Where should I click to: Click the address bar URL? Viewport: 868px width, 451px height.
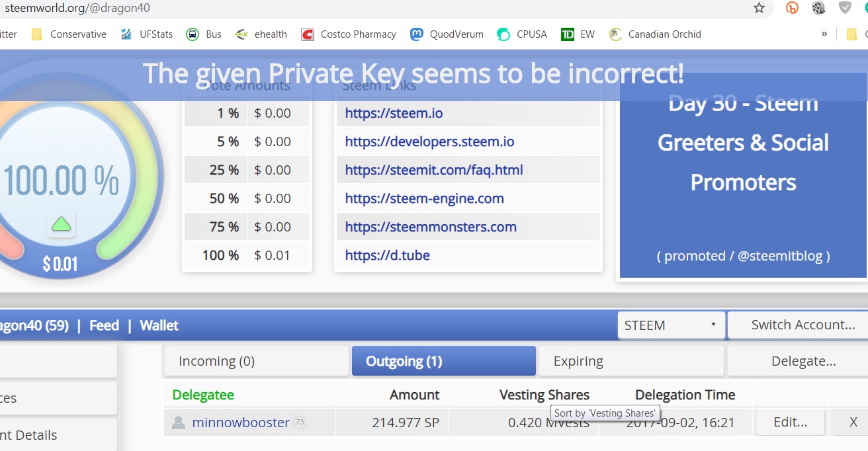(x=77, y=8)
